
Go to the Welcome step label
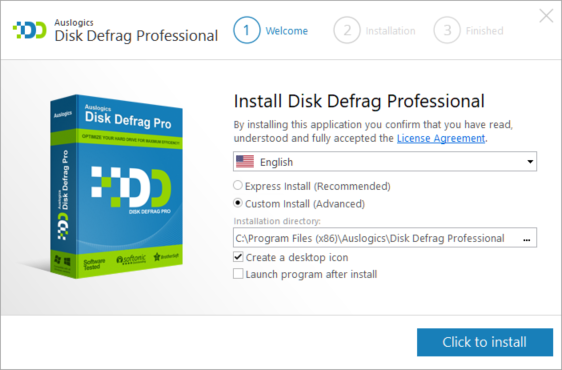pos(287,31)
